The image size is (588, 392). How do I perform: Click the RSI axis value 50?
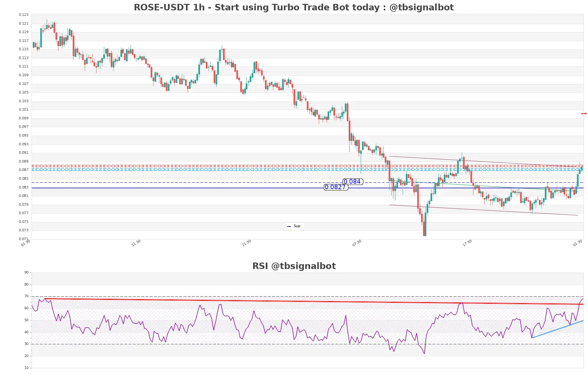pos(26,320)
